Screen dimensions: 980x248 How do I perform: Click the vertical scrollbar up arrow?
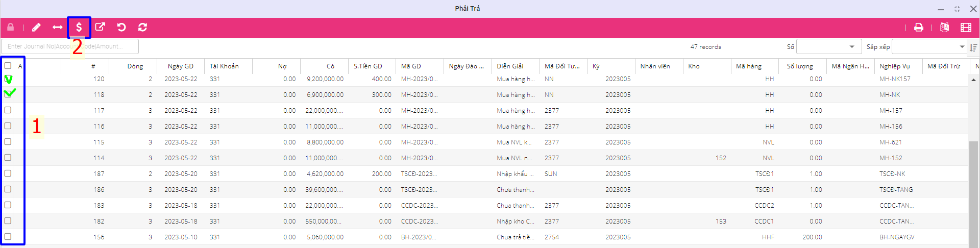(x=973, y=80)
